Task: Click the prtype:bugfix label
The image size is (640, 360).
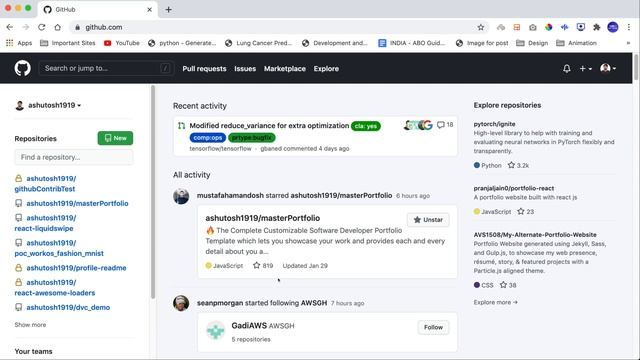Action: [x=252, y=138]
